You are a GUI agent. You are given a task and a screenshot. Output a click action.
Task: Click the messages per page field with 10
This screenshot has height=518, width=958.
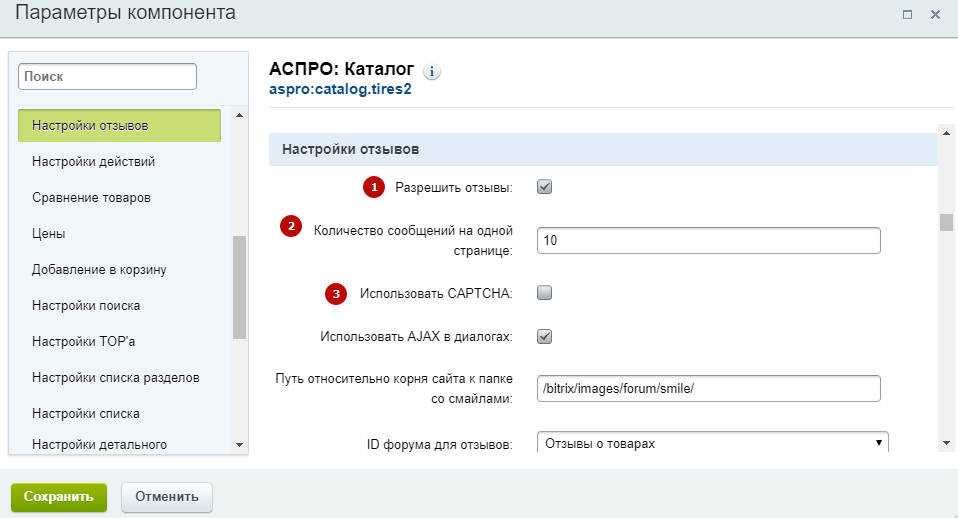coord(709,240)
